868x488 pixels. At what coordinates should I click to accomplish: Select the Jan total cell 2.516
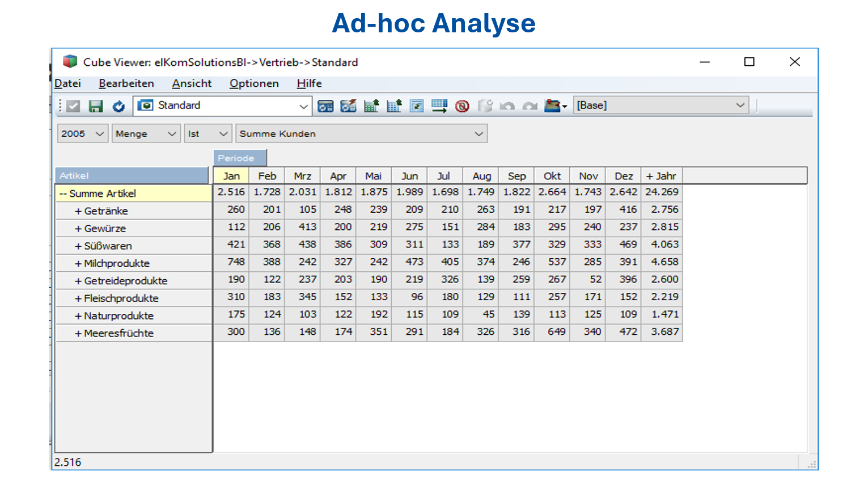click(x=231, y=192)
